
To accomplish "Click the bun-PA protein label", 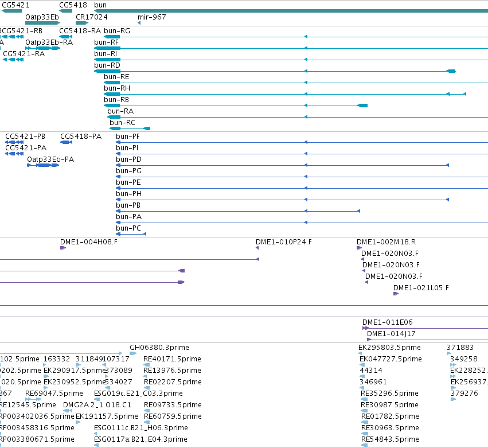I will [128, 217].
